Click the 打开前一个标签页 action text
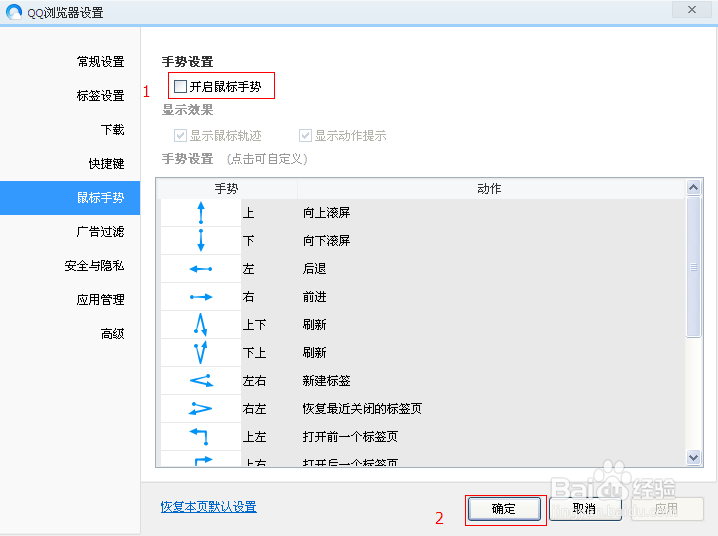 click(x=350, y=437)
